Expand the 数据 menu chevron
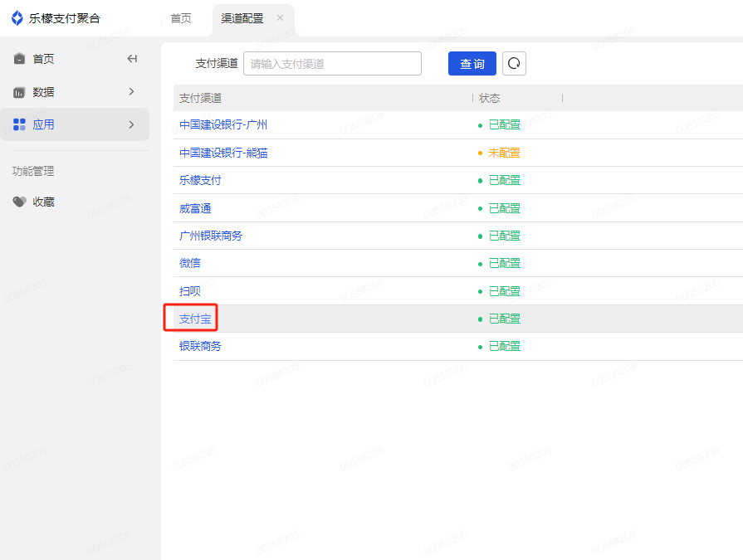 tap(132, 92)
